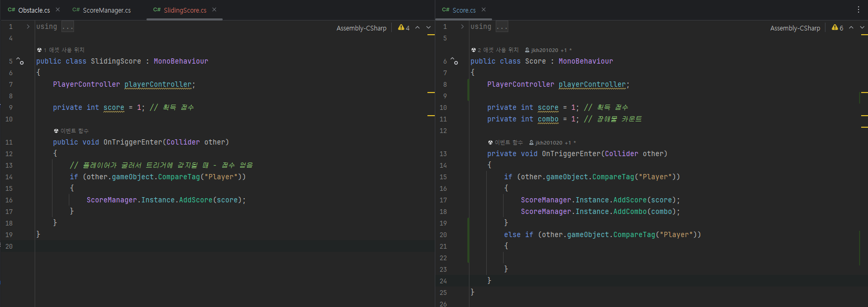
Task: Switch to the Obstacle.cs tab
Action: pos(34,11)
